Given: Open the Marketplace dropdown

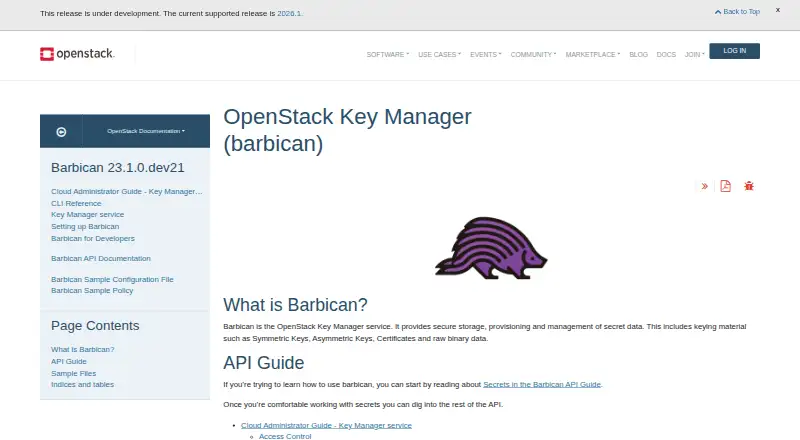Looking at the screenshot, I should [592, 55].
